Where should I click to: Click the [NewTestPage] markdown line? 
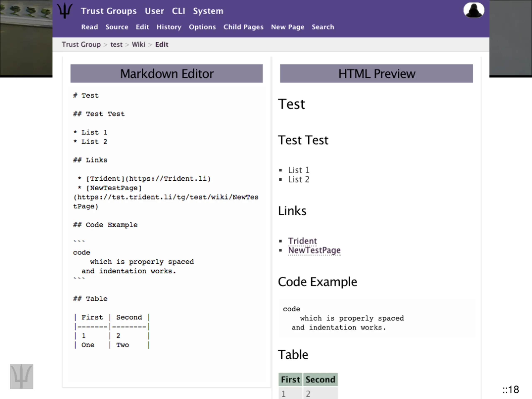point(110,188)
